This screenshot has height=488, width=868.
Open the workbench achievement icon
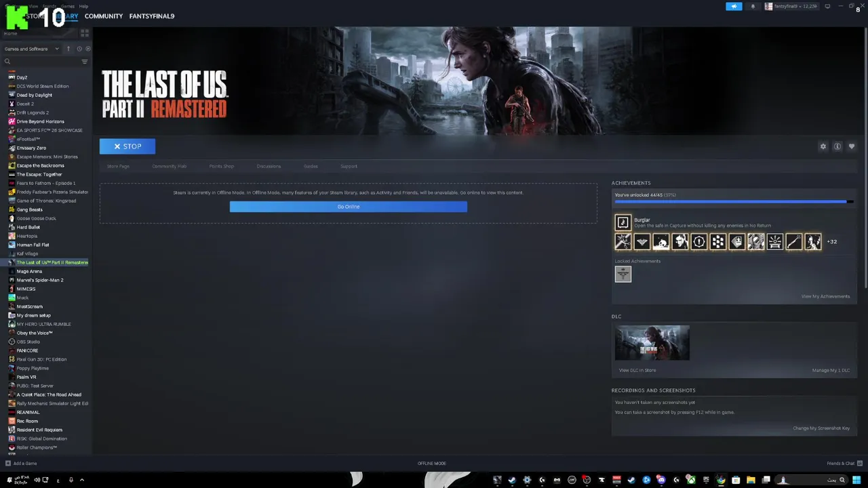pyautogui.click(x=774, y=241)
